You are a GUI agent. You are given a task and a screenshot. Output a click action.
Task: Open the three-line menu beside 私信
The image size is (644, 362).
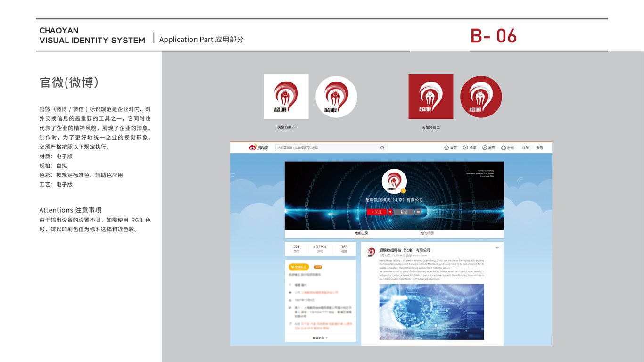(x=418, y=212)
